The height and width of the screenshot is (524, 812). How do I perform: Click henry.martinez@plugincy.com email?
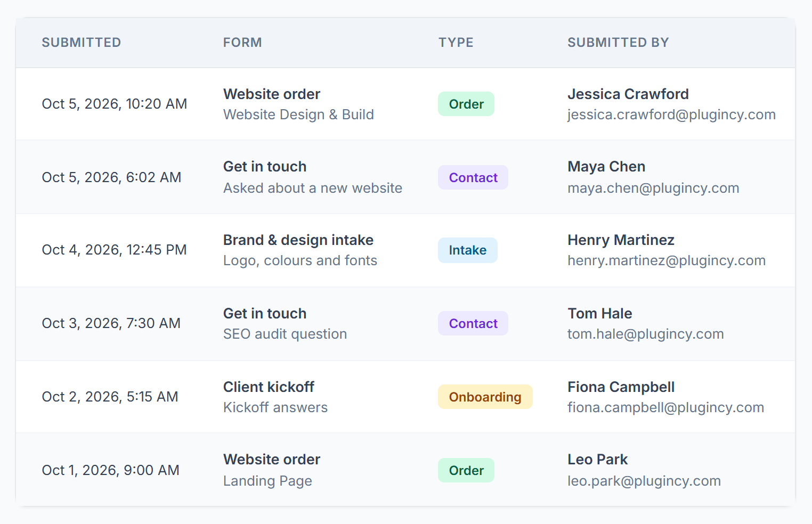(667, 260)
